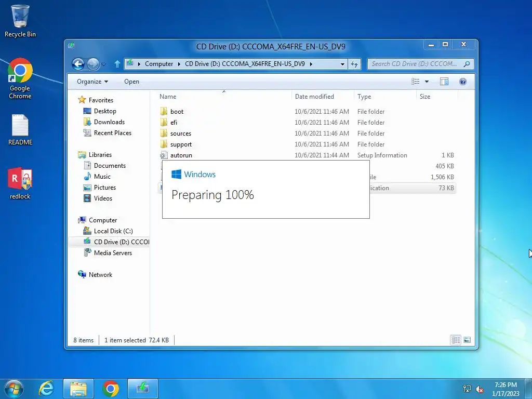Screen dimensions: 532x399
Task: Click the network tray icon
Action: click(x=467, y=389)
